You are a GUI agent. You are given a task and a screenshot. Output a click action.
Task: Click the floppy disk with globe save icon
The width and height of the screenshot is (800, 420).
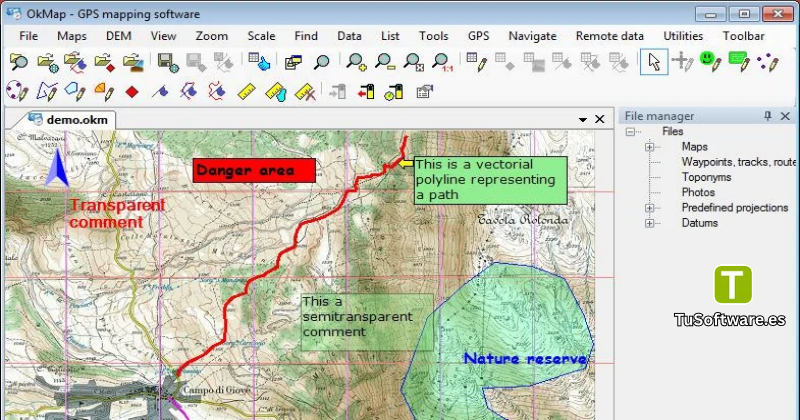point(168,62)
